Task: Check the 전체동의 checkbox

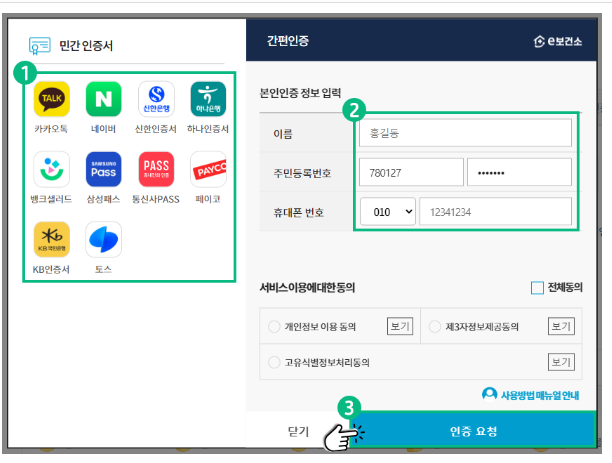Action: [537, 288]
